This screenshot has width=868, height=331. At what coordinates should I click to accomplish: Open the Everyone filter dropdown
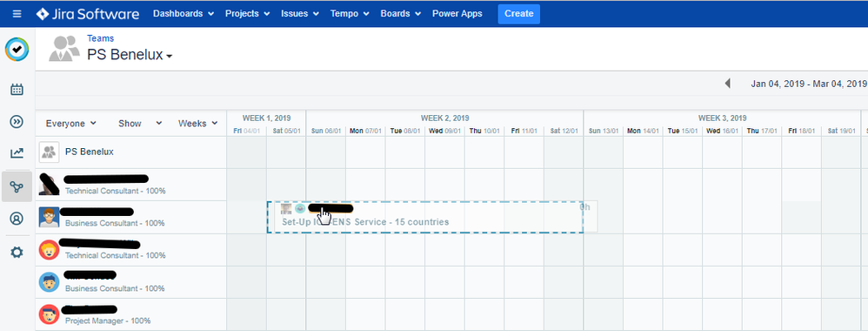(70, 124)
